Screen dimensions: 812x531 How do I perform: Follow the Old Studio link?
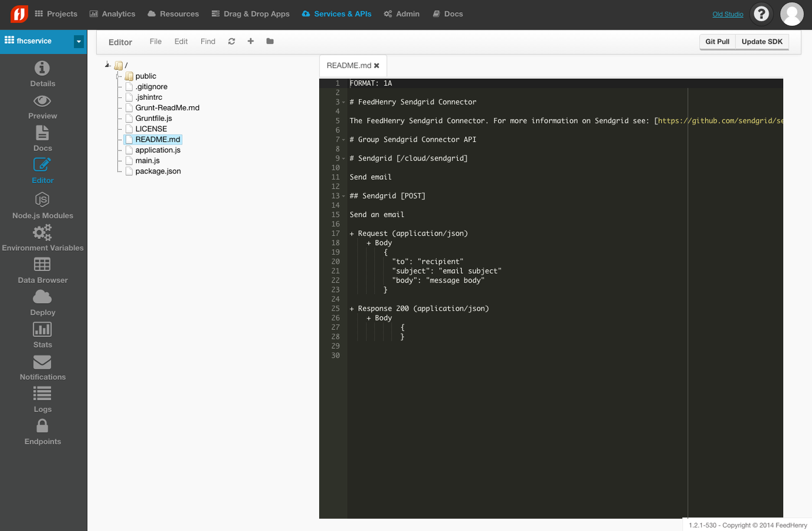pyautogui.click(x=728, y=14)
